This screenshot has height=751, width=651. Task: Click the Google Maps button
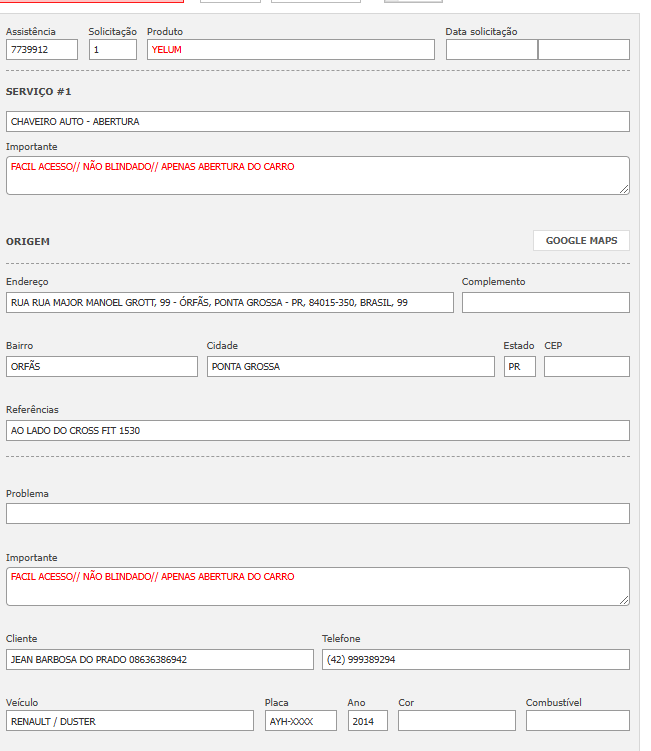pyautogui.click(x=581, y=241)
